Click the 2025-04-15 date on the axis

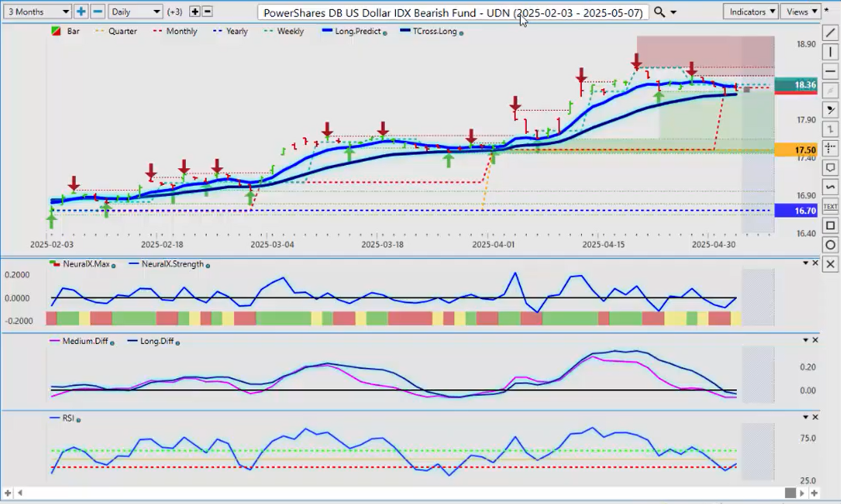click(x=603, y=244)
